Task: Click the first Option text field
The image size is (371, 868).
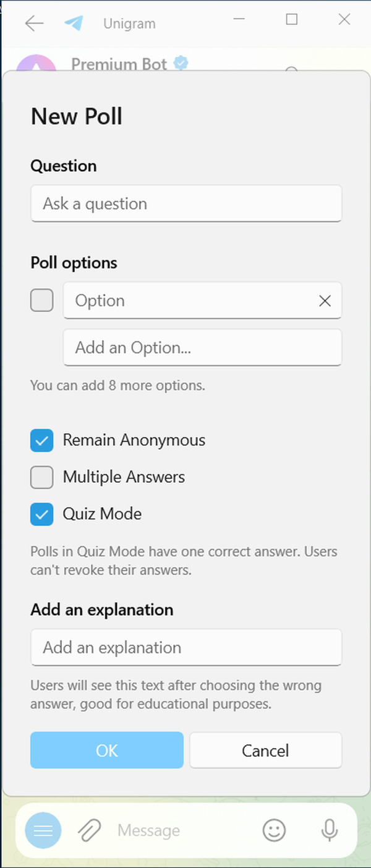Action: (202, 300)
